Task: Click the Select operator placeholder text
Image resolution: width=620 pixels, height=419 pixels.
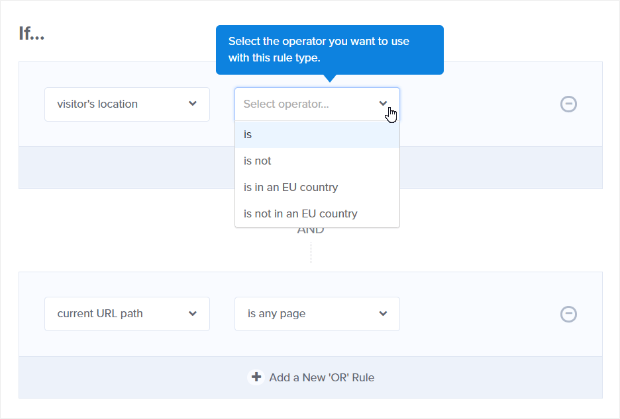Action: [x=300, y=104]
